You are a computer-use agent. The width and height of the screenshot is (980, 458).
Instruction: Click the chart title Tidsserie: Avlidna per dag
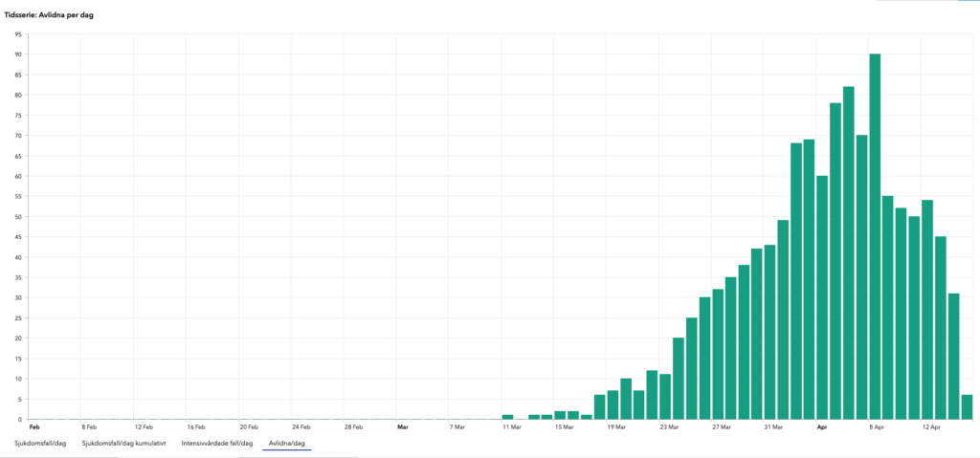pyautogui.click(x=56, y=16)
